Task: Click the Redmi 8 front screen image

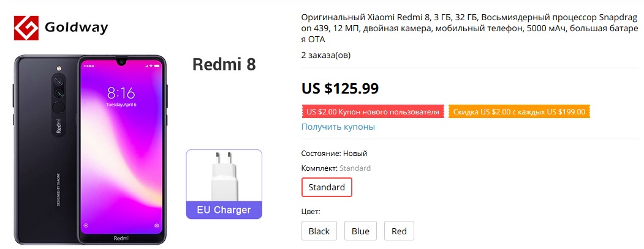Action: 121,147
